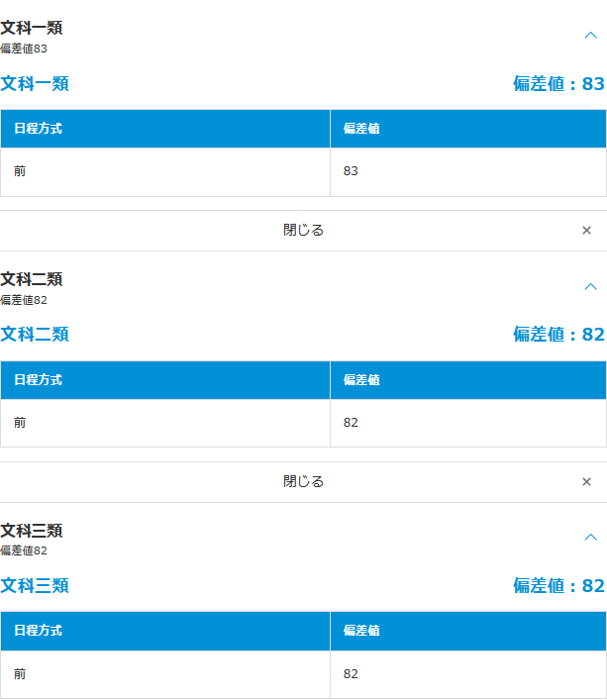The height and width of the screenshot is (700, 607).
Task: Select the blue 文科三類 title link
Action: pyautogui.click(x=35, y=586)
